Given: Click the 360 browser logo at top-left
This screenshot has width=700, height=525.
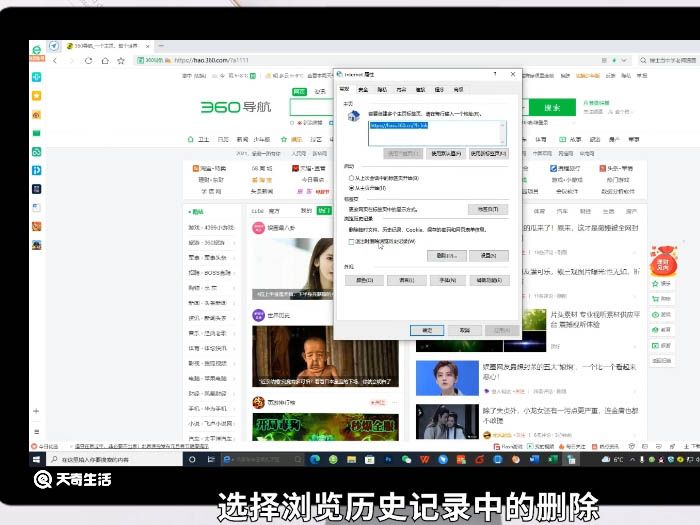Looking at the screenshot, I should coord(37,50).
